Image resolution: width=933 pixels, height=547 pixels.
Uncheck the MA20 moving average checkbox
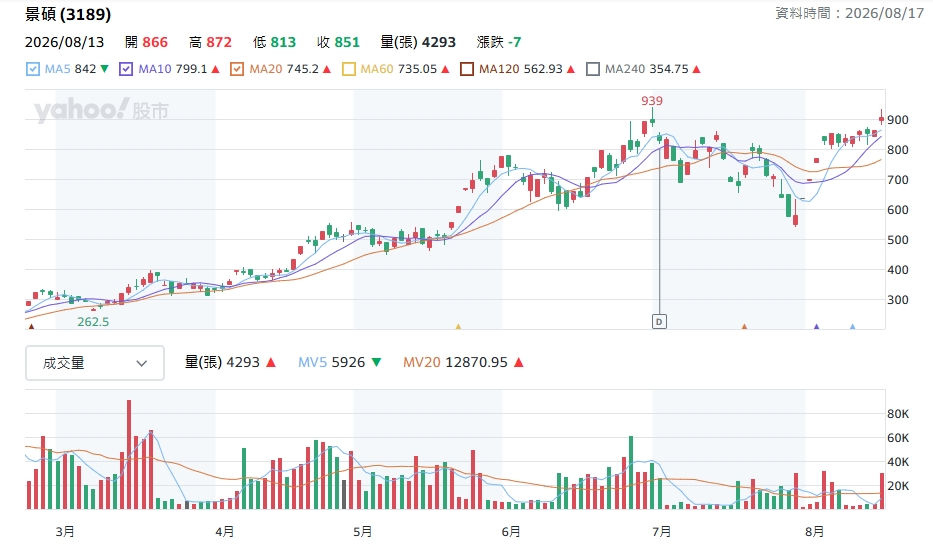pos(237,69)
